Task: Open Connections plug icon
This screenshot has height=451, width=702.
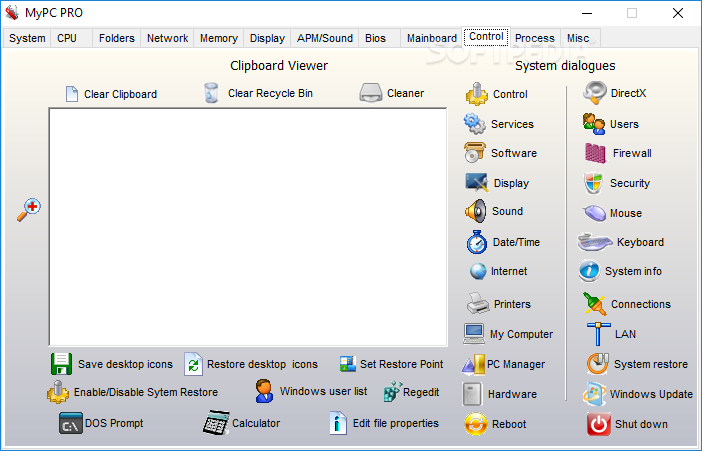Action: [x=595, y=303]
